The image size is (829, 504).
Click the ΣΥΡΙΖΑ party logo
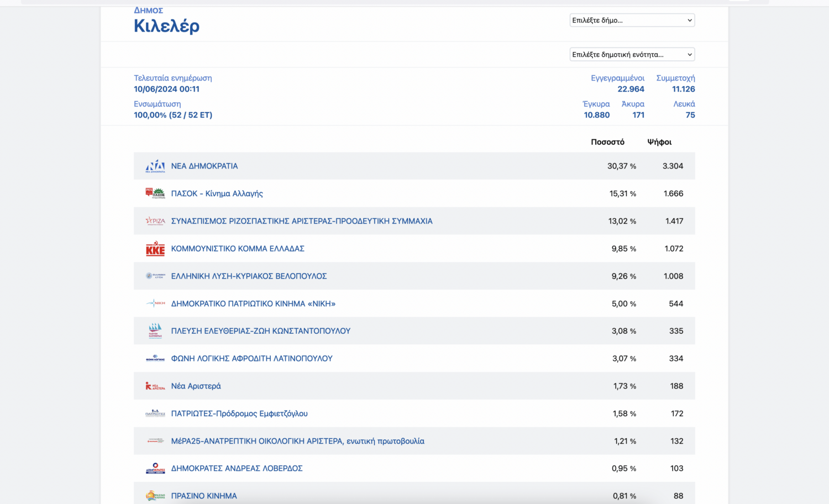155,221
